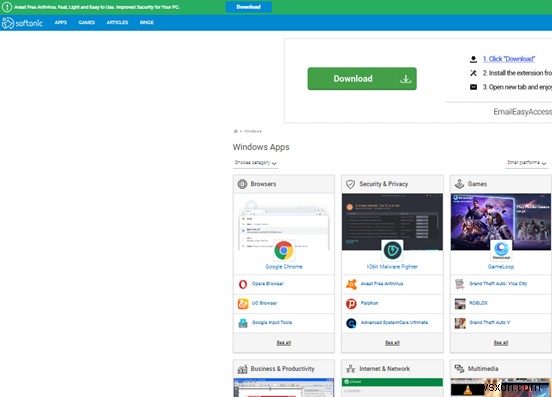552x397 pixels.
Task: Click the Business & Productivity heading
Action: [x=282, y=369]
